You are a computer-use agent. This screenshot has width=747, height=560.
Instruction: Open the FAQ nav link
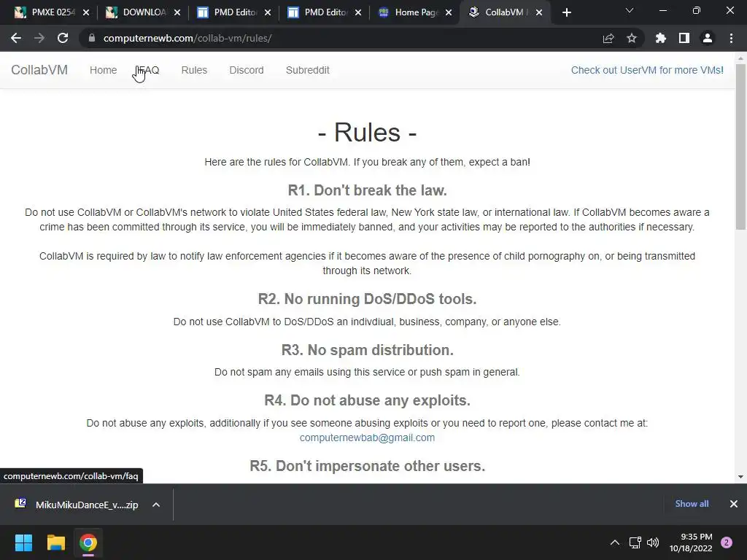coord(149,70)
